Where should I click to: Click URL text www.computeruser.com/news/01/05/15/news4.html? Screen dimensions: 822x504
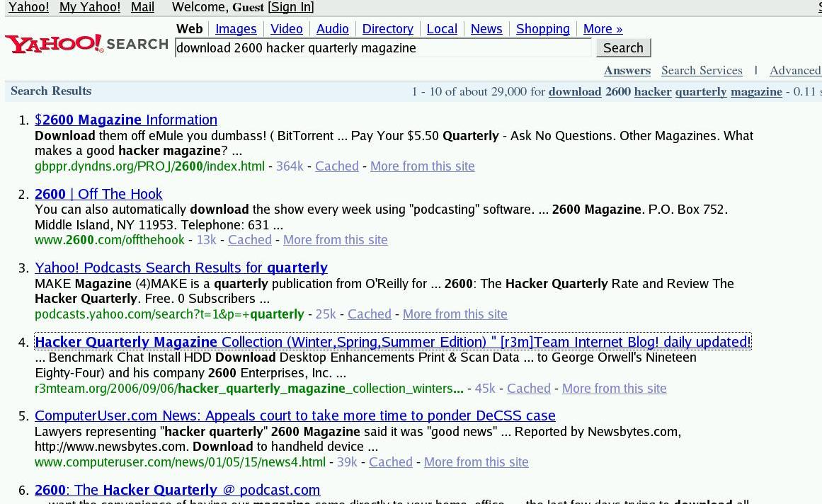click(180, 462)
